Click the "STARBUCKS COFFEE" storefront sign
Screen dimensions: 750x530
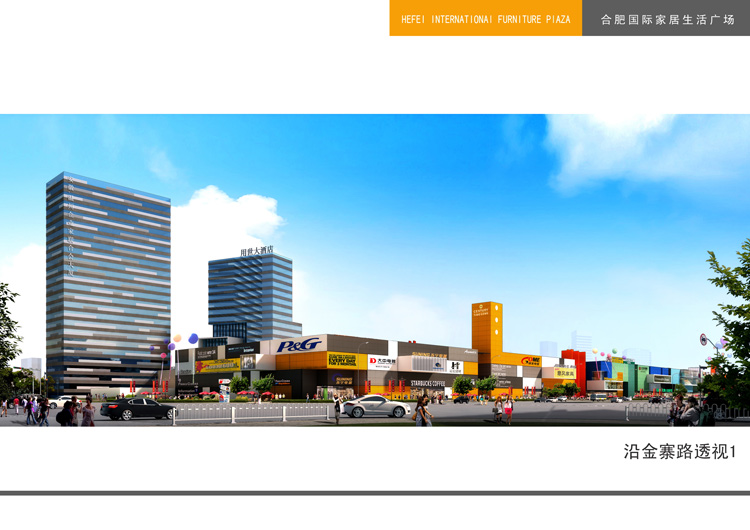(x=428, y=384)
